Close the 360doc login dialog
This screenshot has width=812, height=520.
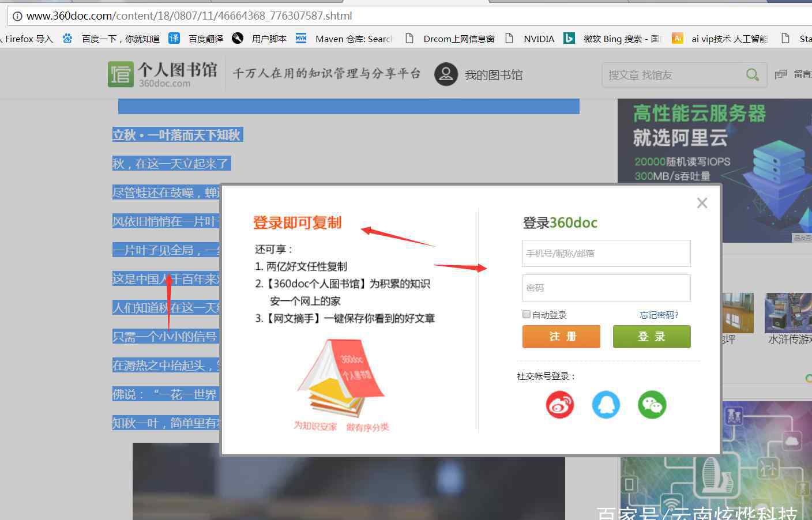702,203
